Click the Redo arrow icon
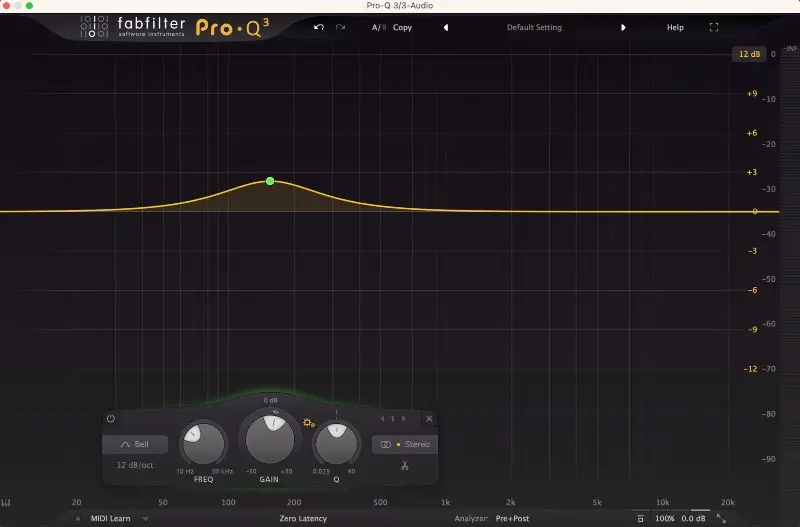The image size is (800, 527). pyautogui.click(x=341, y=27)
